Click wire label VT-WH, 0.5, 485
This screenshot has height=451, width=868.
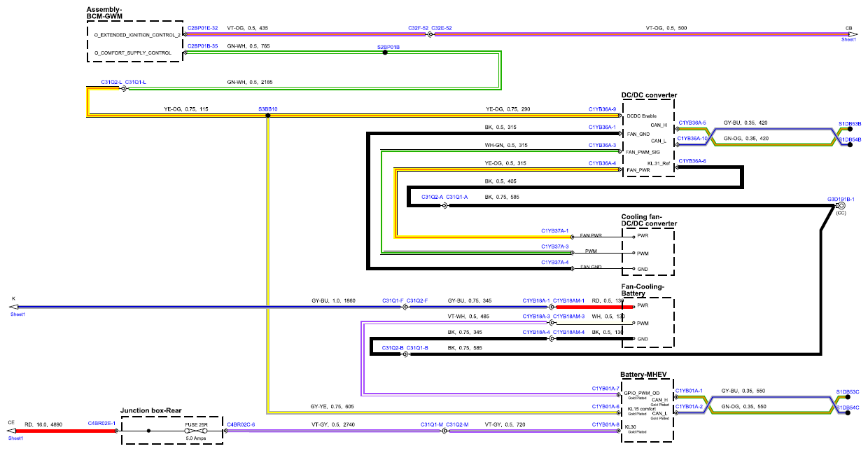click(470, 317)
